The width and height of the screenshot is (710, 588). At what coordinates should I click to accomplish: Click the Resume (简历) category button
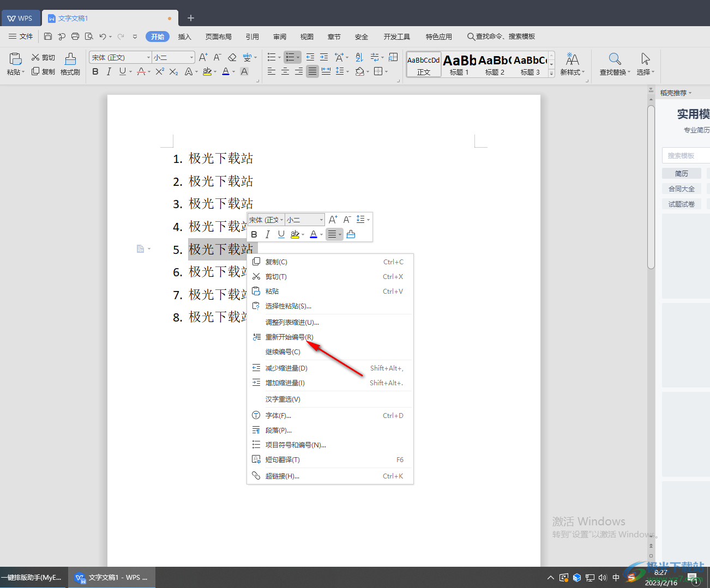[x=682, y=174]
